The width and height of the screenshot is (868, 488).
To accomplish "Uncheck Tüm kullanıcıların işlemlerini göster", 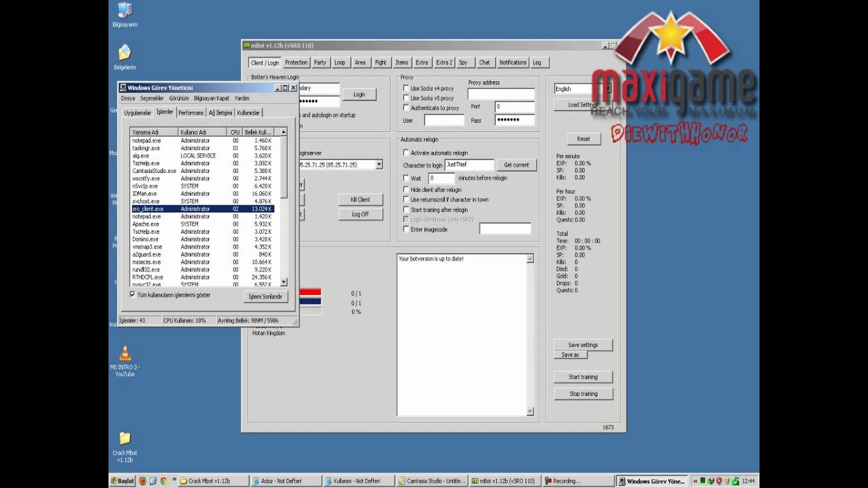I will point(132,295).
